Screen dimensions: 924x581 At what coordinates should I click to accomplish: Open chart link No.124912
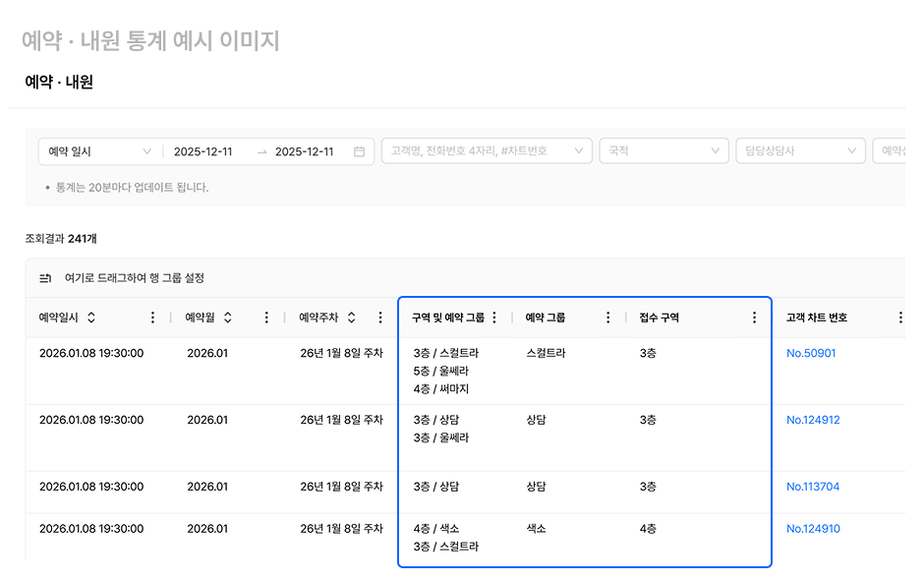(x=813, y=420)
